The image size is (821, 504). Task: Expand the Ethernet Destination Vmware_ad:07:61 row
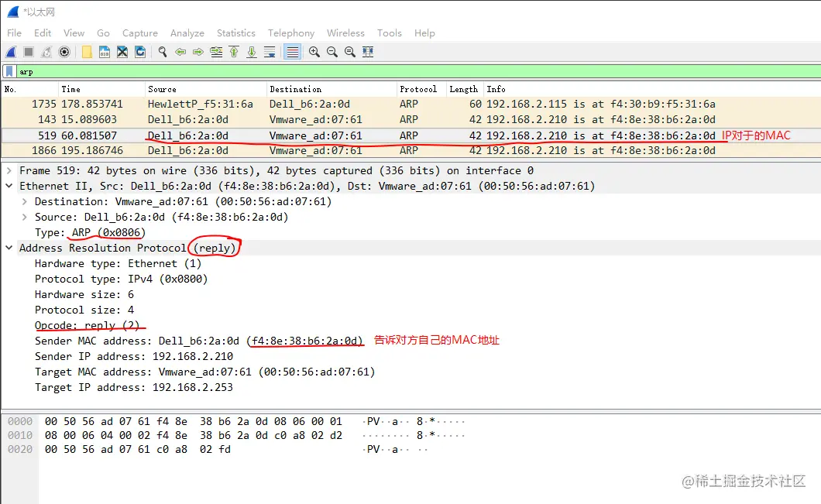(x=24, y=201)
